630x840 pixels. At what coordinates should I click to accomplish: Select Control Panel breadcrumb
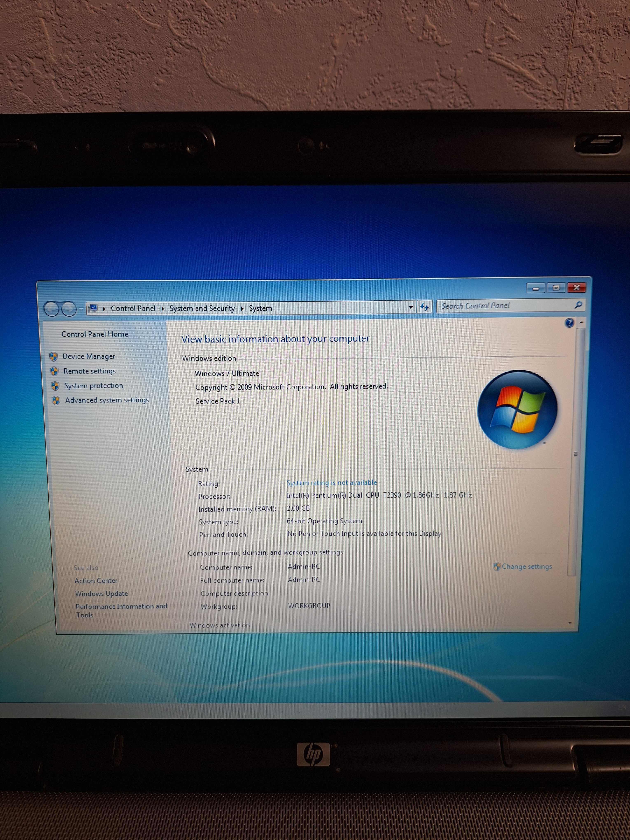click(x=133, y=308)
